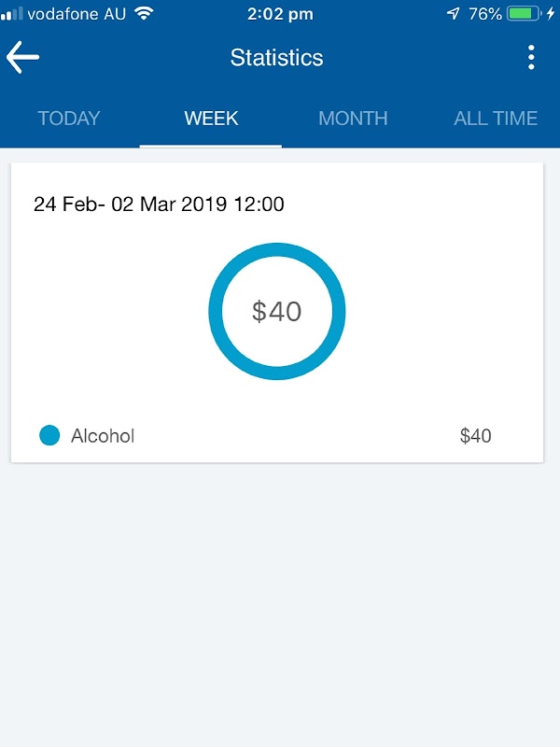Tap the $40 total inside chart
This screenshot has height=747, width=560.
[276, 311]
